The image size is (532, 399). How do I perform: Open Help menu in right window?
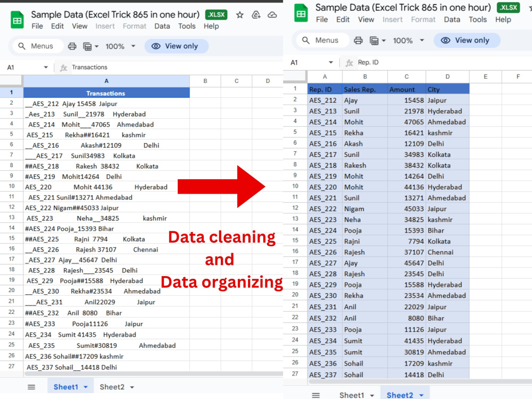pos(503,20)
